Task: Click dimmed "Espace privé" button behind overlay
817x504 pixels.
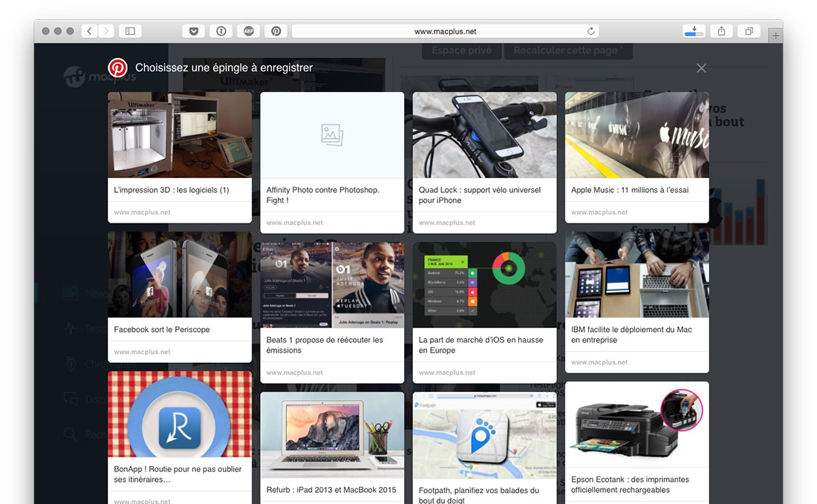Action: (x=462, y=50)
